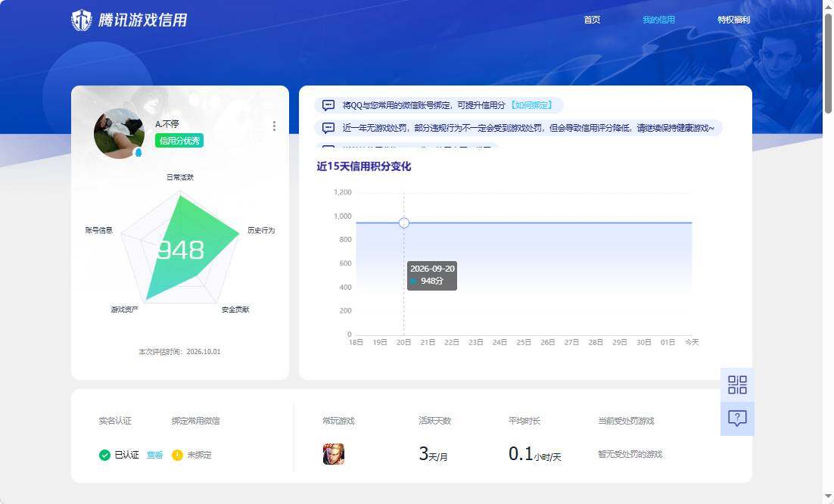The image size is (834, 504).
Task: Click the 如何绑定 link
Action: click(531, 105)
